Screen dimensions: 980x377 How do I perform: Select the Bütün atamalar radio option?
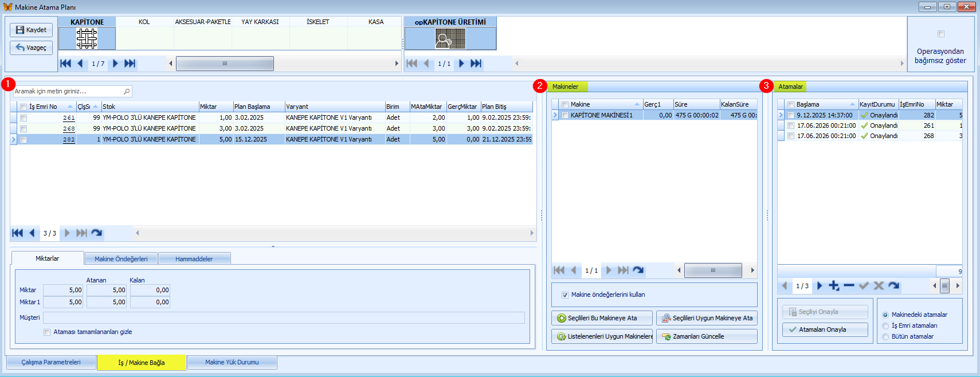885,337
